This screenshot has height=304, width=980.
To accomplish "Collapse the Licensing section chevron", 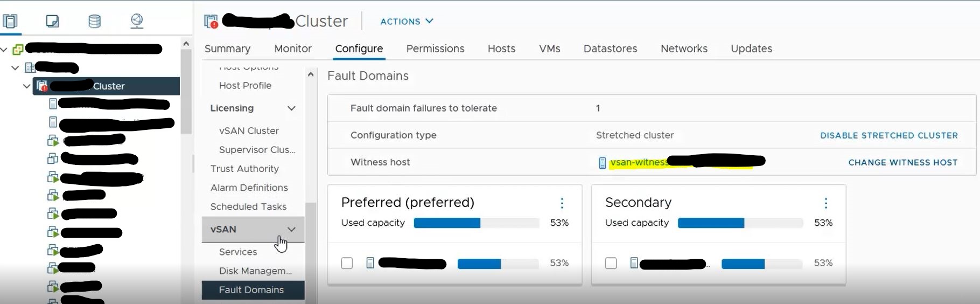I will (x=291, y=108).
